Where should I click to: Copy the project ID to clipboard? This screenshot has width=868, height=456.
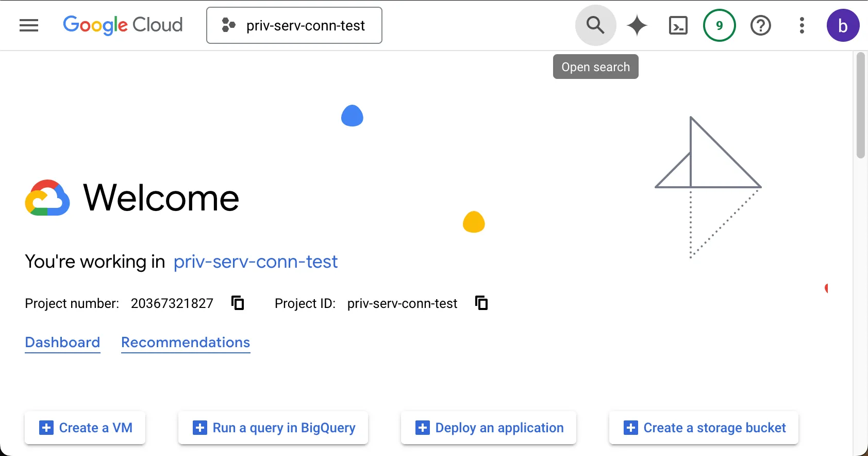pyautogui.click(x=481, y=303)
